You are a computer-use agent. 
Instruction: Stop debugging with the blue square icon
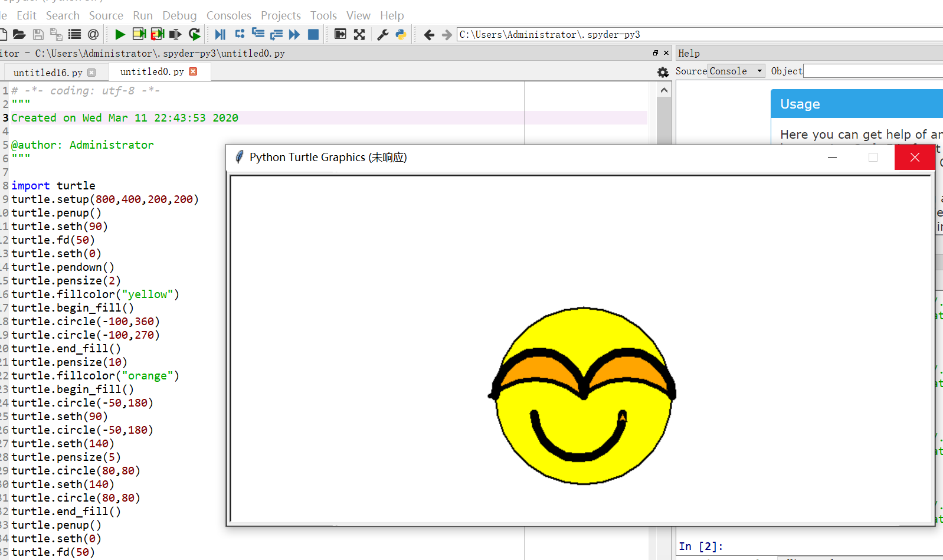click(x=313, y=35)
